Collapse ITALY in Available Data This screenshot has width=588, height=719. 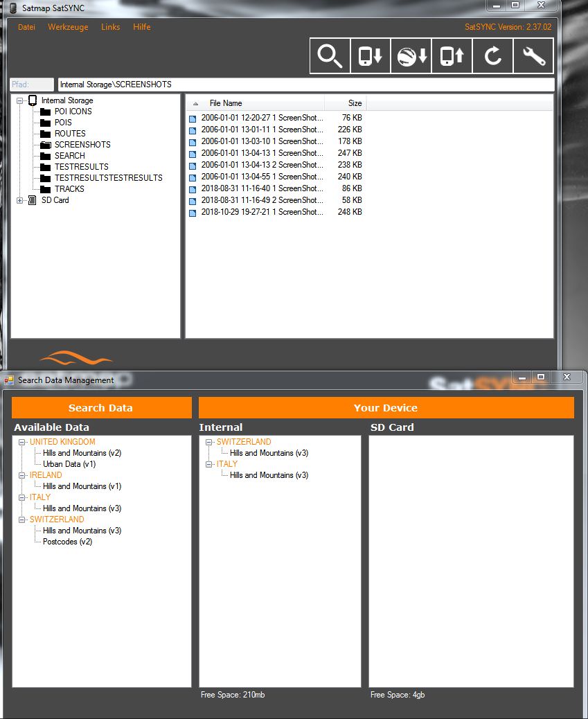pyautogui.click(x=21, y=497)
